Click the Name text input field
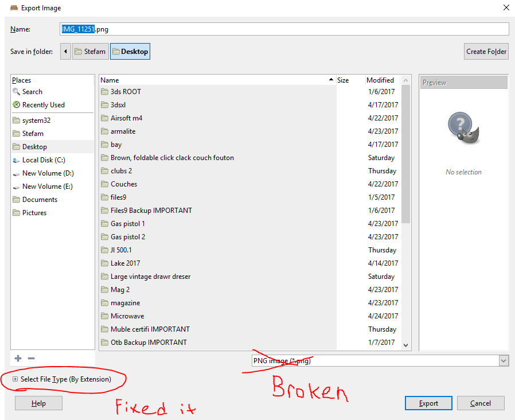515x420 pixels. (x=284, y=29)
